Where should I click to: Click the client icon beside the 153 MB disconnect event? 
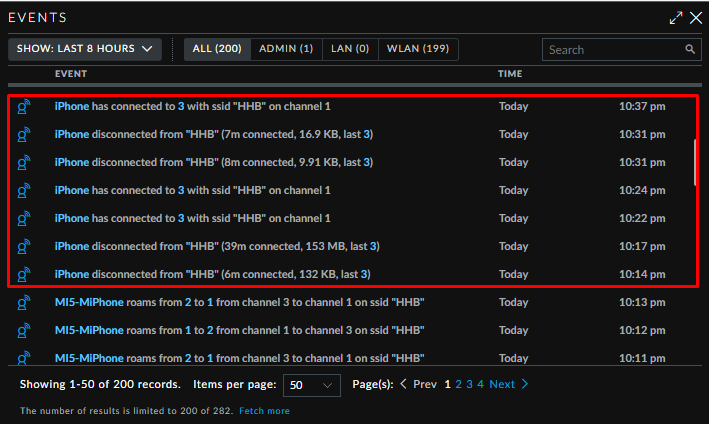(x=24, y=247)
